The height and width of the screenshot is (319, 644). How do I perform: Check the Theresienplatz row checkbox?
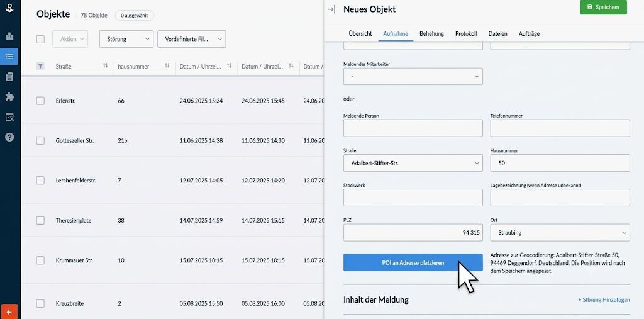coord(40,220)
